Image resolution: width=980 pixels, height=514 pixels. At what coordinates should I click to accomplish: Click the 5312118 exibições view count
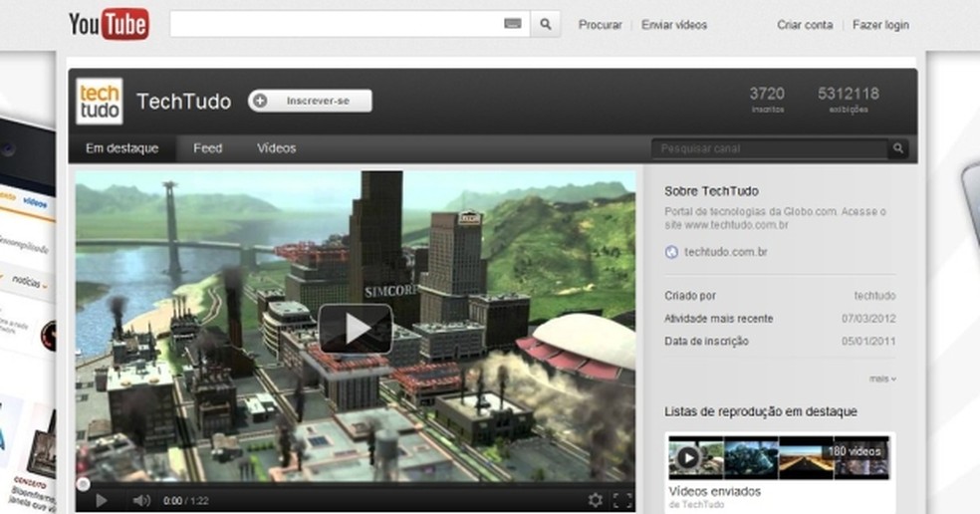(849, 100)
